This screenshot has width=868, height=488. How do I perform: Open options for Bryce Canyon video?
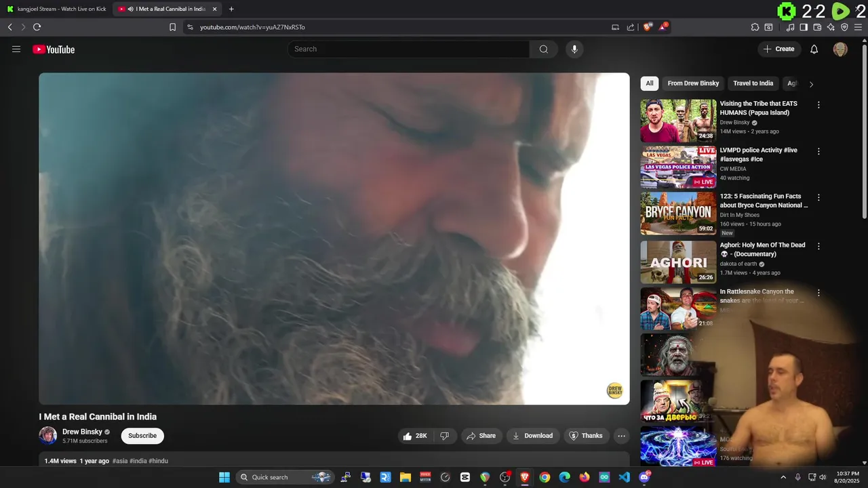coord(818,197)
